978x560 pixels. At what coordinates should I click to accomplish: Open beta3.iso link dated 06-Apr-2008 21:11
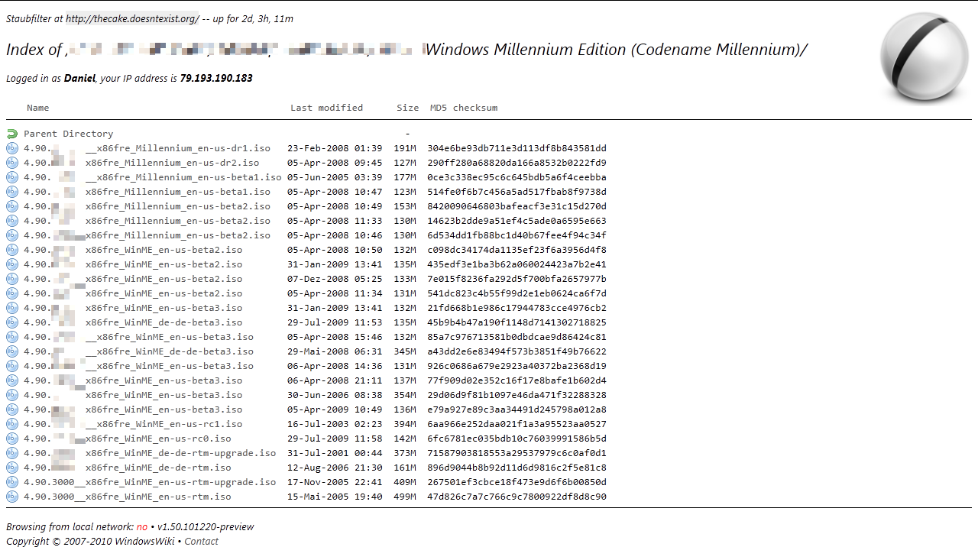point(133,380)
